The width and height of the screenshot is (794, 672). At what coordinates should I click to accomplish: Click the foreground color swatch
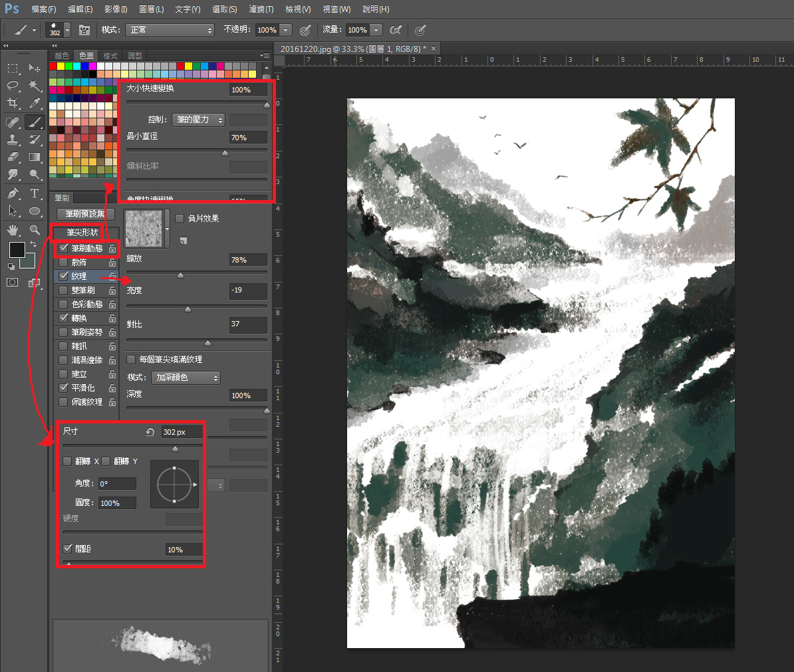tap(16, 250)
